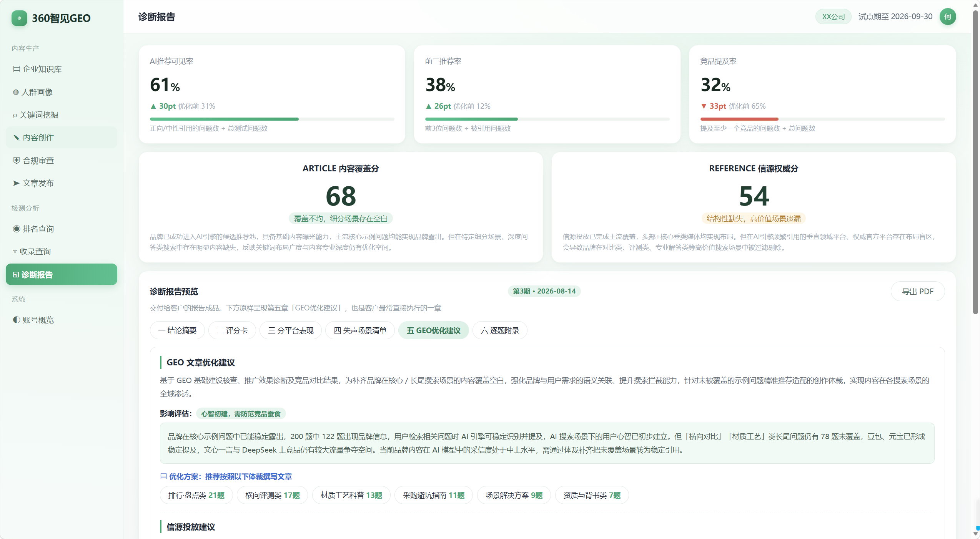
Task: Open 收录查询 sidebar item
Action: click(62, 252)
